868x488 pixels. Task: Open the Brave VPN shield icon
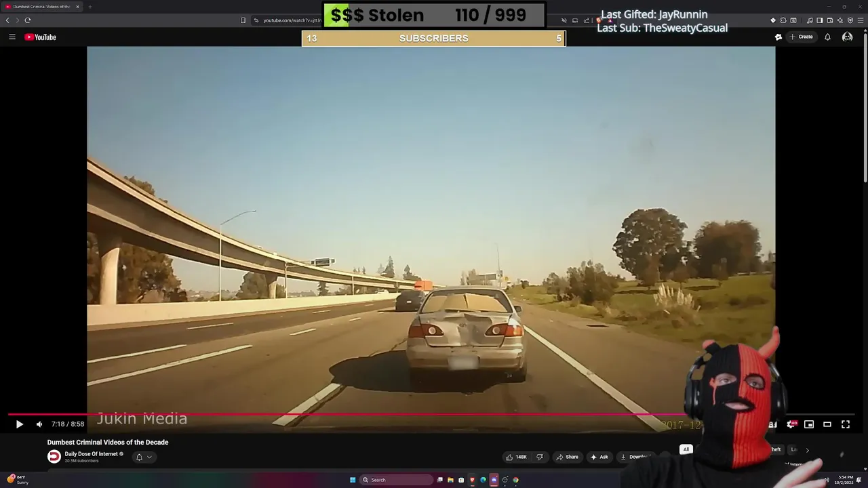coord(850,20)
